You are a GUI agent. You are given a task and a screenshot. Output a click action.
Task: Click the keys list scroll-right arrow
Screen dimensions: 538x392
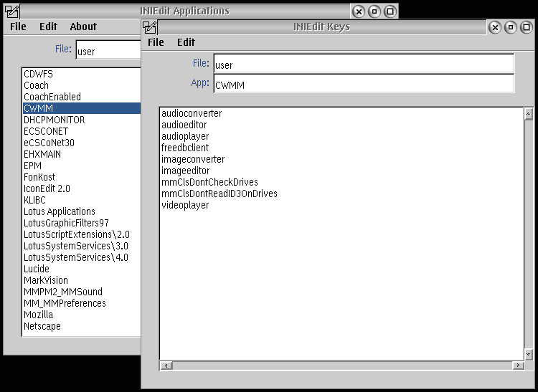pos(518,365)
